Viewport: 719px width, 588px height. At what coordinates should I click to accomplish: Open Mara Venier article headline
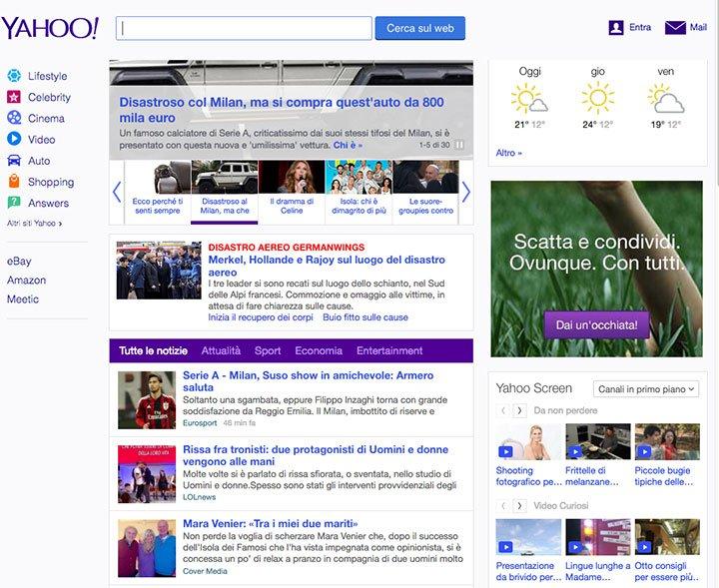click(270, 523)
